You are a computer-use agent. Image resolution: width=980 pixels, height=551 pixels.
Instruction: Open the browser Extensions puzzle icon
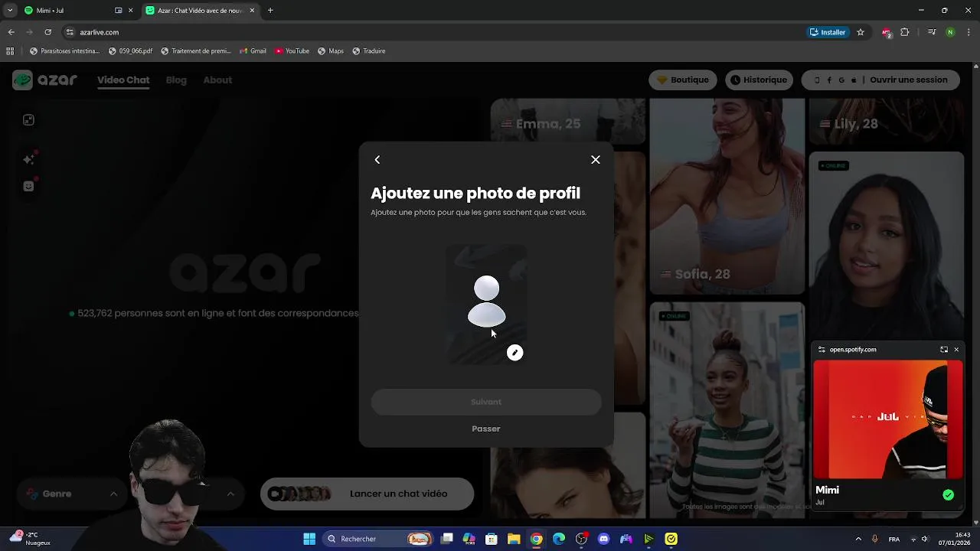coord(905,32)
